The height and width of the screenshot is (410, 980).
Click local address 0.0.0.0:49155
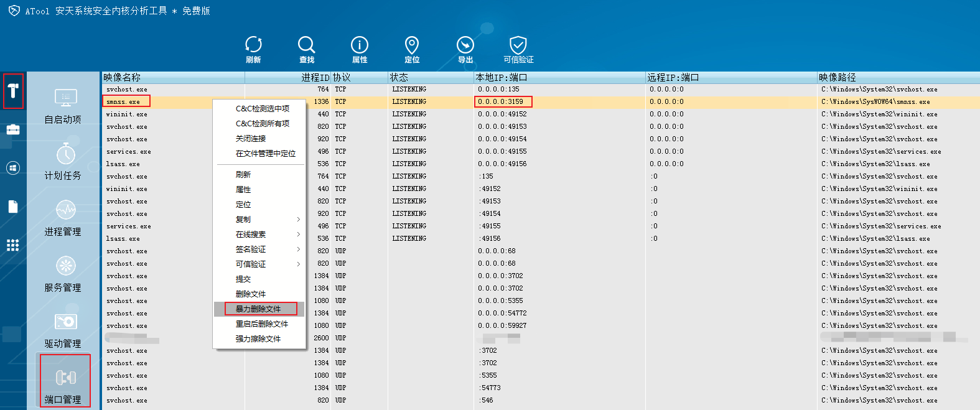pos(502,152)
